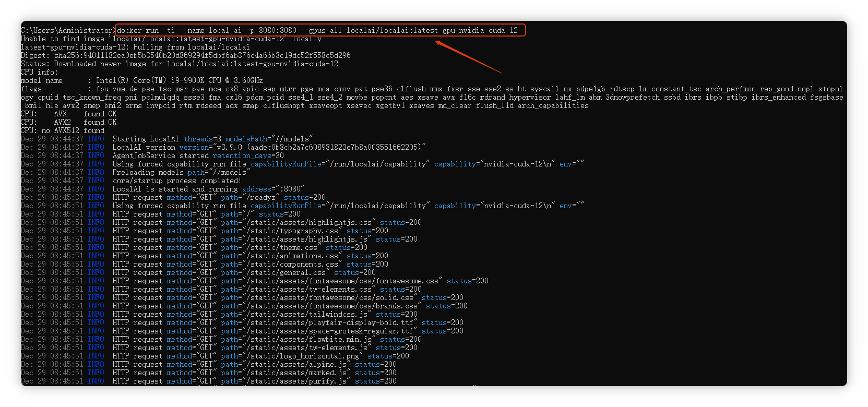Click the 'Preloading models' log line

click(136, 172)
